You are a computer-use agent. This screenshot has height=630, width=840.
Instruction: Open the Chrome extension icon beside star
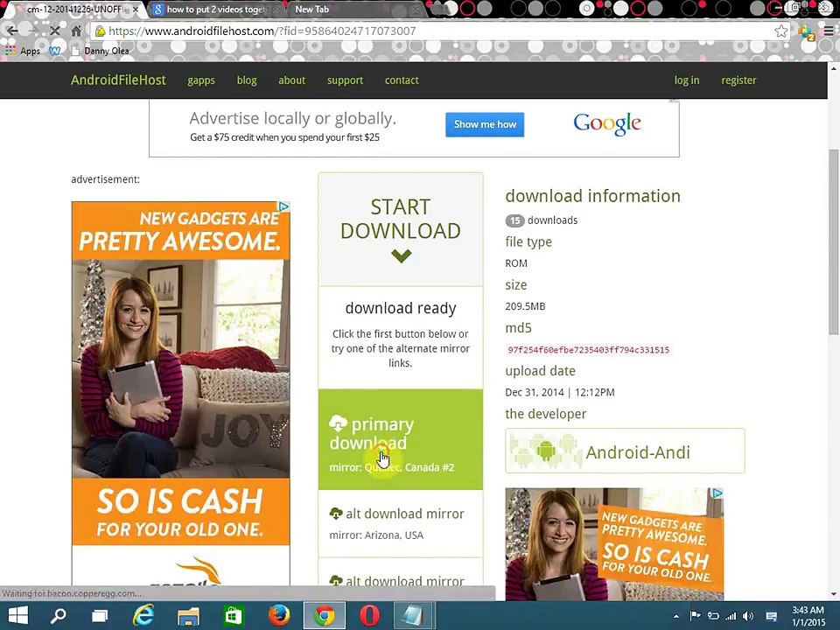pos(806,32)
